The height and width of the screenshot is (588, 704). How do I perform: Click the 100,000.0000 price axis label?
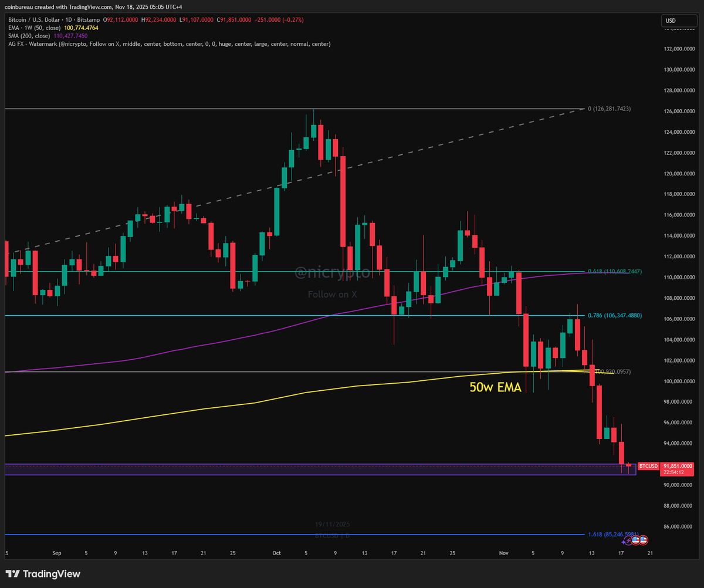pyautogui.click(x=679, y=381)
